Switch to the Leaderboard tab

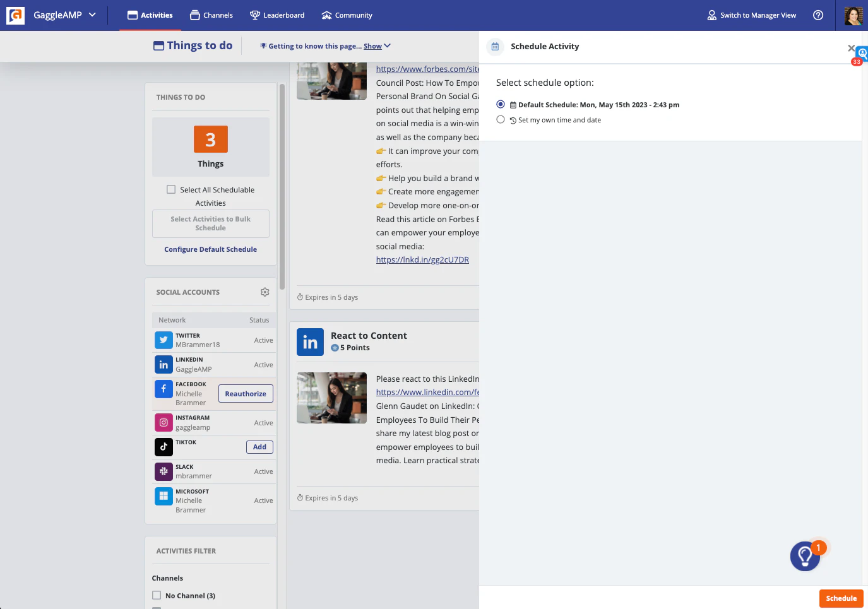pos(277,15)
